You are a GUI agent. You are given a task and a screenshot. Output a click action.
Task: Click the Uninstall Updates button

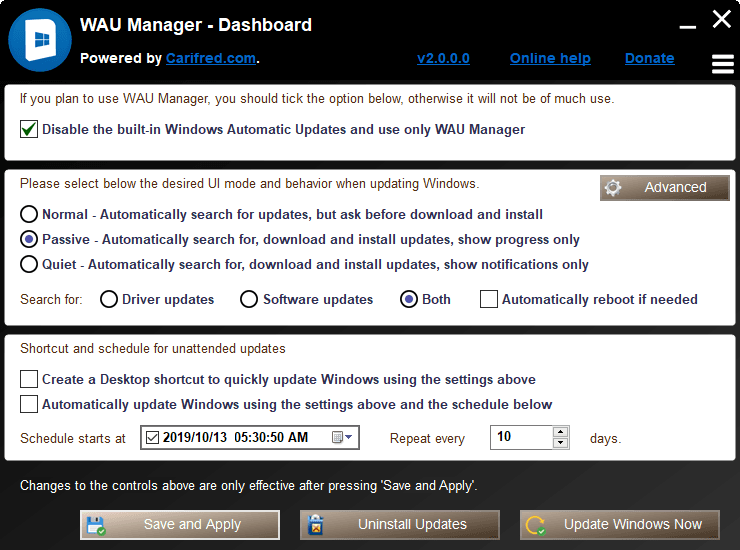[400, 525]
